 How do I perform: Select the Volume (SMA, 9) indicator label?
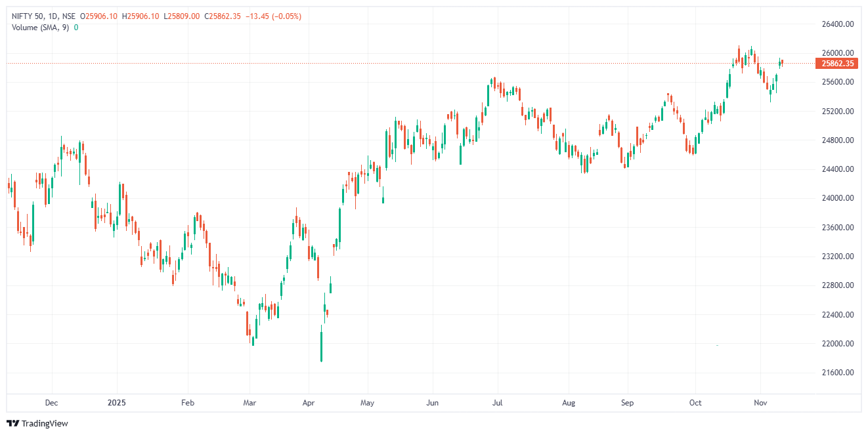[x=41, y=28]
